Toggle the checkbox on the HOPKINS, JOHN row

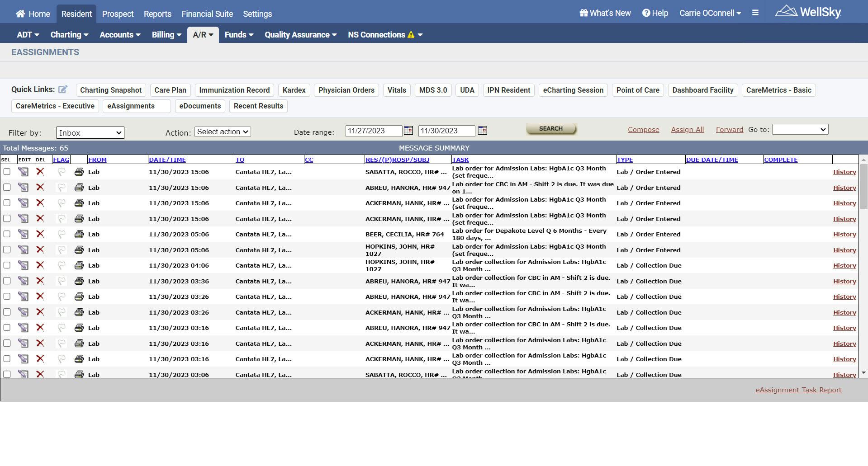tap(7, 249)
